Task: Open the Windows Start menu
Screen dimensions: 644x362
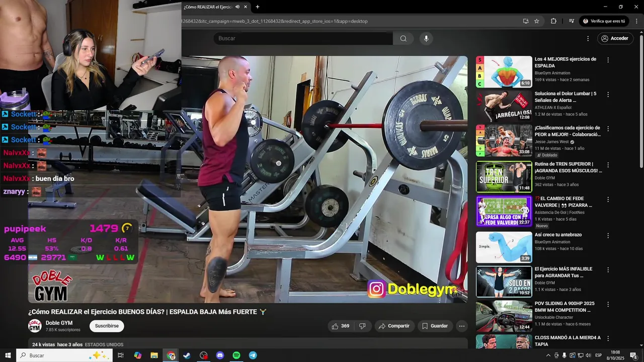Action: [8, 355]
